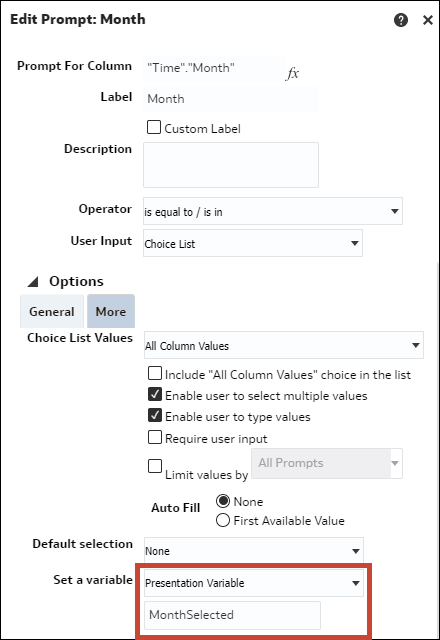
Task: Close the Edit Prompt dialog
Action: (428, 20)
